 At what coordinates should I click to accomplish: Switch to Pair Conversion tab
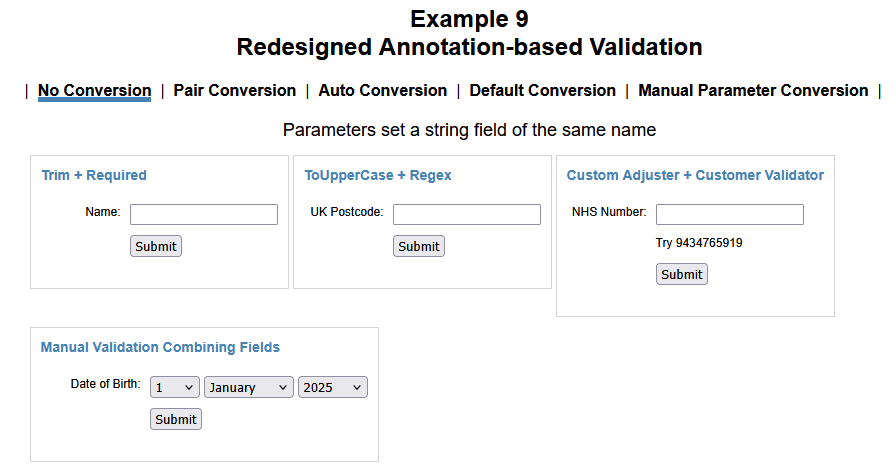click(234, 90)
